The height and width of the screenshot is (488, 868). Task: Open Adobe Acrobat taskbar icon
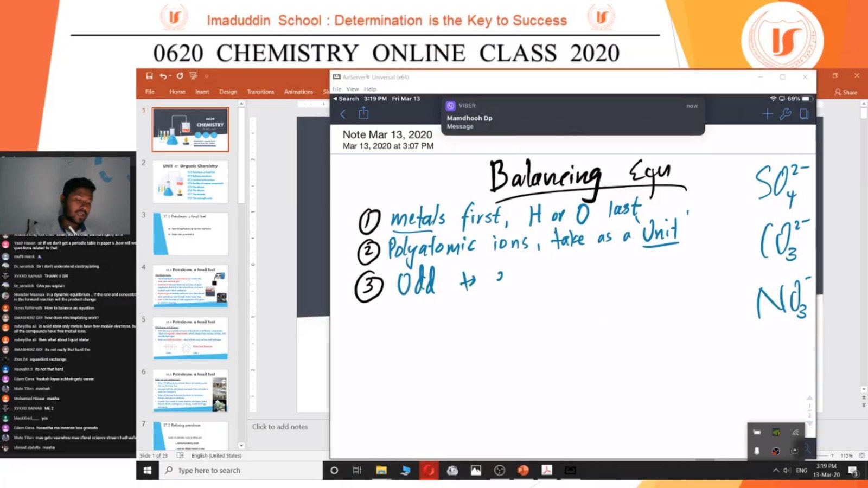coord(547,470)
